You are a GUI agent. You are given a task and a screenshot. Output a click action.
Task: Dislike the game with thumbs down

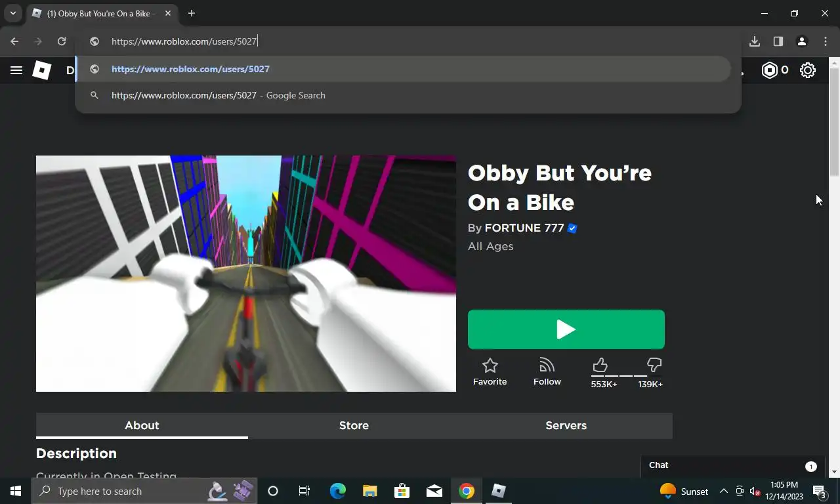(x=654, y=365)
